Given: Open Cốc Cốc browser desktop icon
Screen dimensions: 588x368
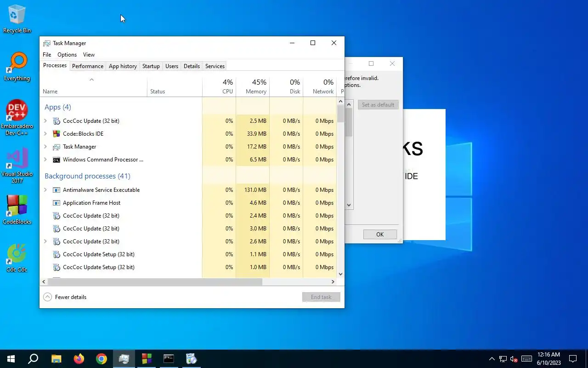Looking at the screenshot, I should [x=17, y=258].
